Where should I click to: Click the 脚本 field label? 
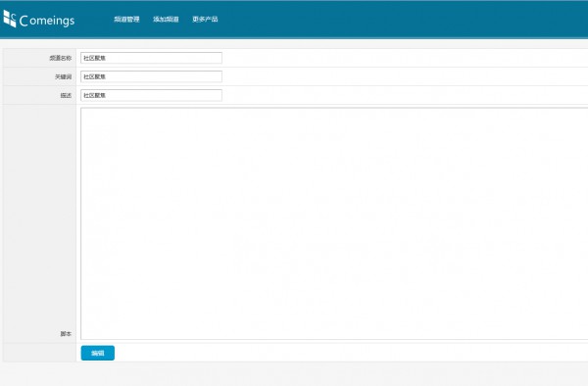click(x=66, y=333)
